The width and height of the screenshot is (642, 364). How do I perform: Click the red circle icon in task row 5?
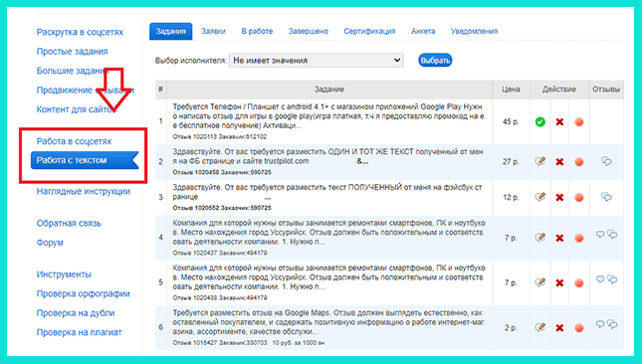point(579,282)
